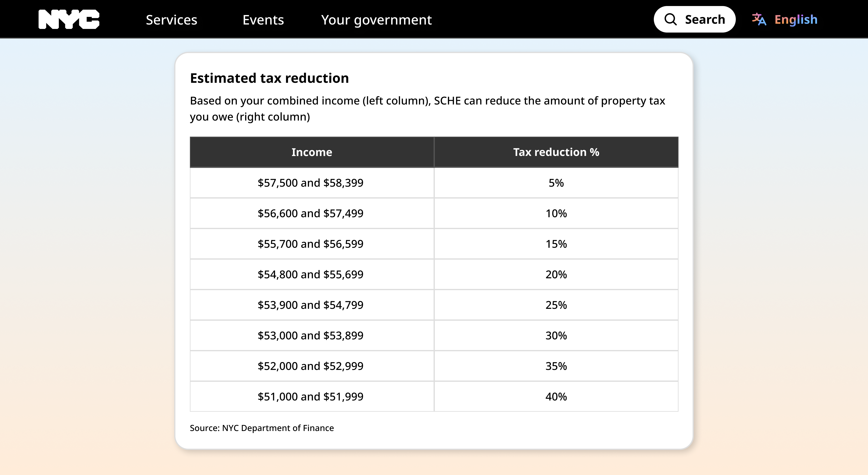Click the Income column header

(x=312, y=152)
